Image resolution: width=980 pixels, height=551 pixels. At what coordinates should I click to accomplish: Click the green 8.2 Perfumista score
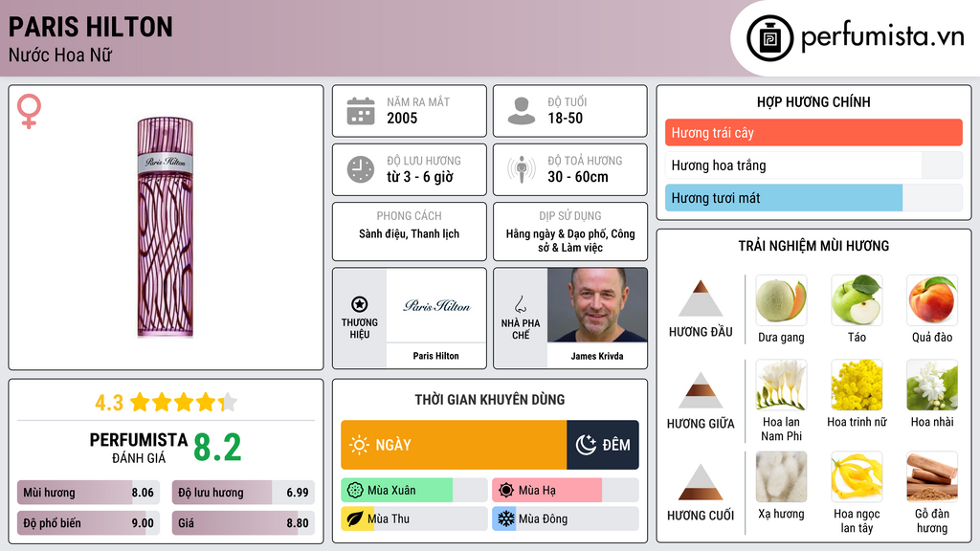tap(217, 448)
